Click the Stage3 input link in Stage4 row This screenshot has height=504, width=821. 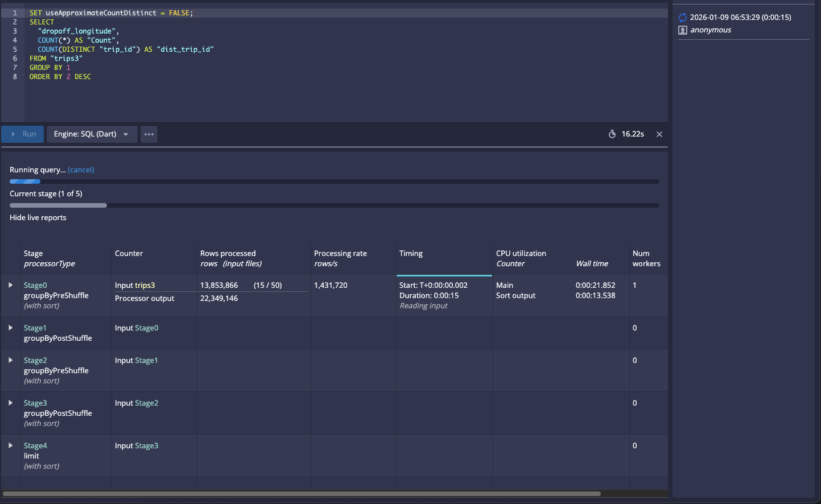click(x=147, y=445)
